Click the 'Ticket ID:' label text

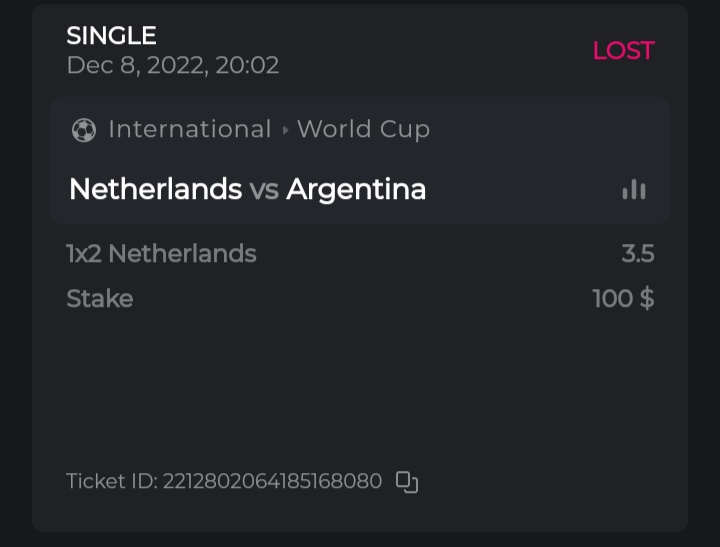coord(111,482)
